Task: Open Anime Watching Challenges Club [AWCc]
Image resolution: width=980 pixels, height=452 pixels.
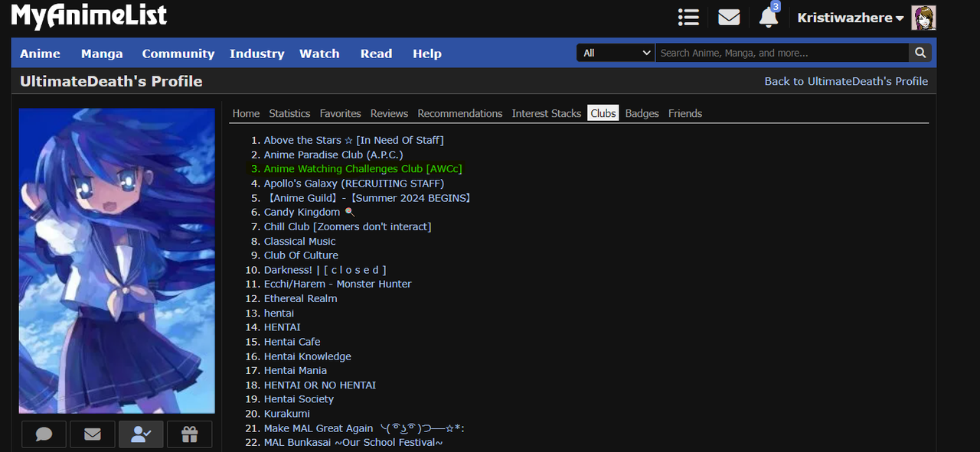Action: [363, 169]
